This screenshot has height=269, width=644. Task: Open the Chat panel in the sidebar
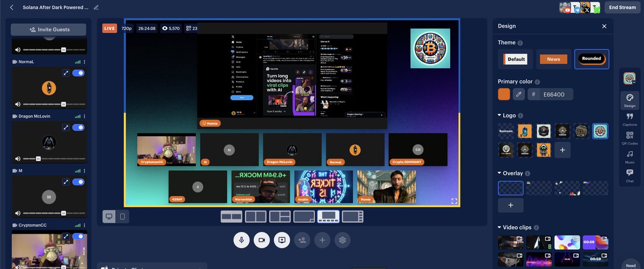click(x=630, y=175)
